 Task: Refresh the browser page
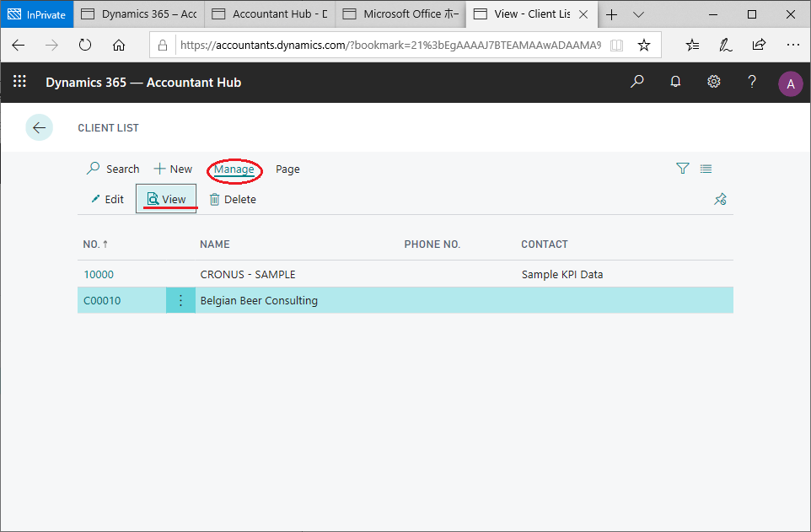(x=85, y=45)
